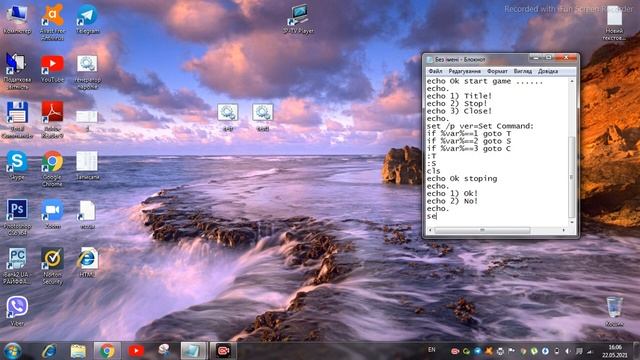
Task: Open Internet Explorer from the taskbar
Action: click(49, 351)
